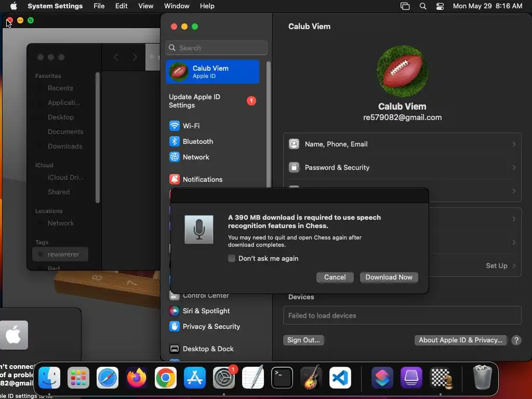Click the Sign Out... button
Image resolution: width=532 pixels, height=399 pixels.
[x=303, y=340]
